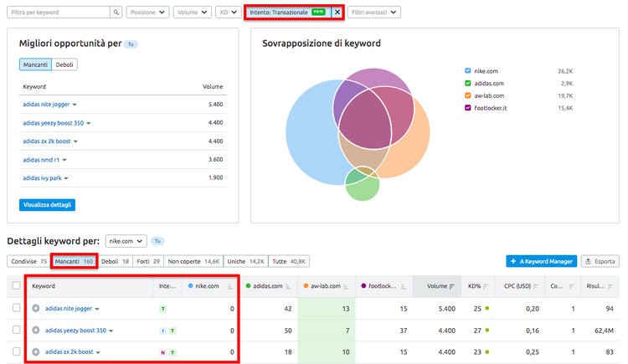Click the Inte... column header

tap(167, 286)
